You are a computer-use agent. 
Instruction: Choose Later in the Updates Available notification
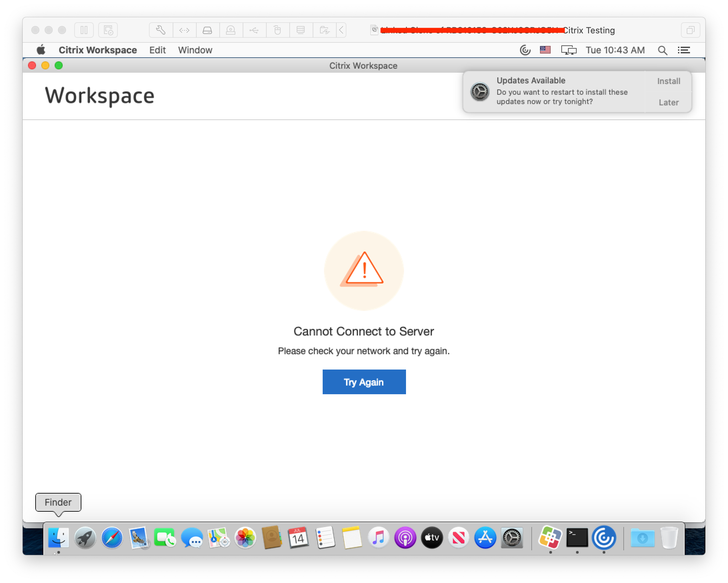668,102
